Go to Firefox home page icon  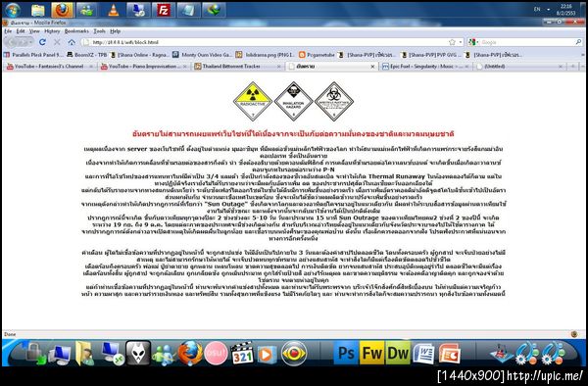[x=72, y=42]
